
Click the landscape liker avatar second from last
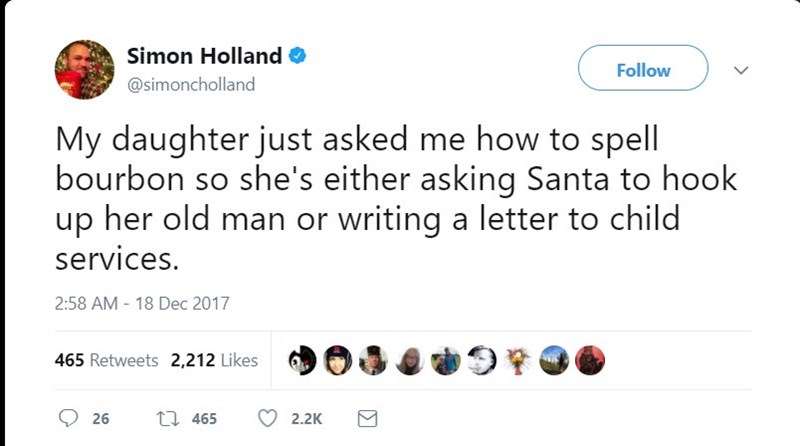coord(554,360)
